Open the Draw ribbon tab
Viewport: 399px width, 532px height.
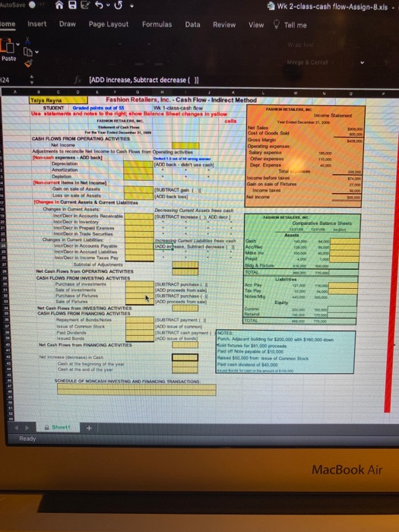click(x=67, y=24)
